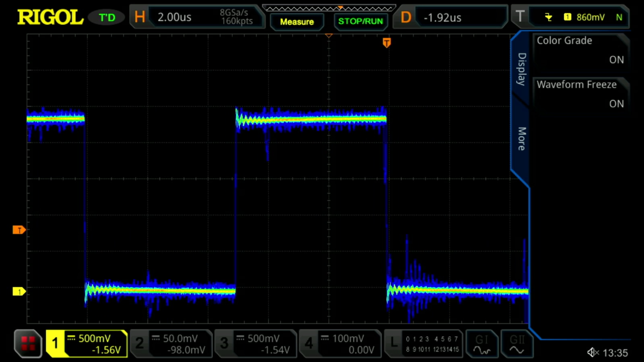644x362 pixels.
Task: Open the Channel 3 settings menu
Action: tap(256, 344)
